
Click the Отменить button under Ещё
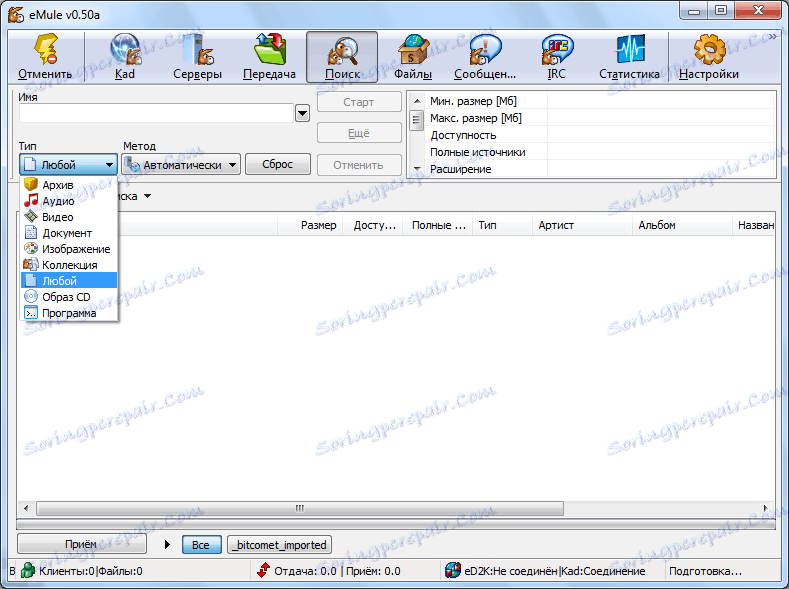[359, 165]
